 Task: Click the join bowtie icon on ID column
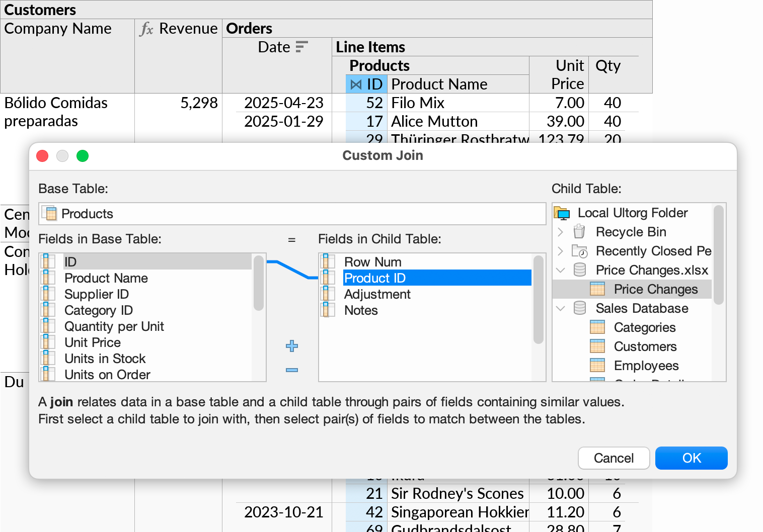(356, 84)
